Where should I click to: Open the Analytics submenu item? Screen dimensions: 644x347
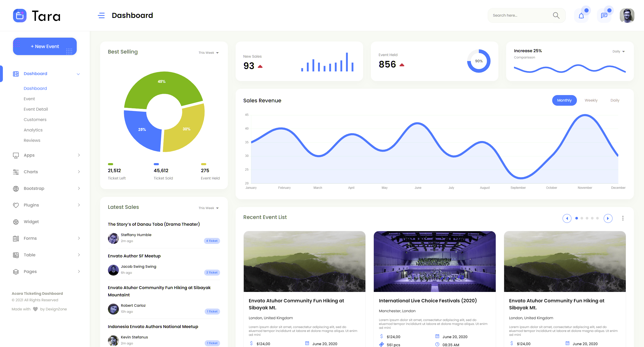coord(33,130)
